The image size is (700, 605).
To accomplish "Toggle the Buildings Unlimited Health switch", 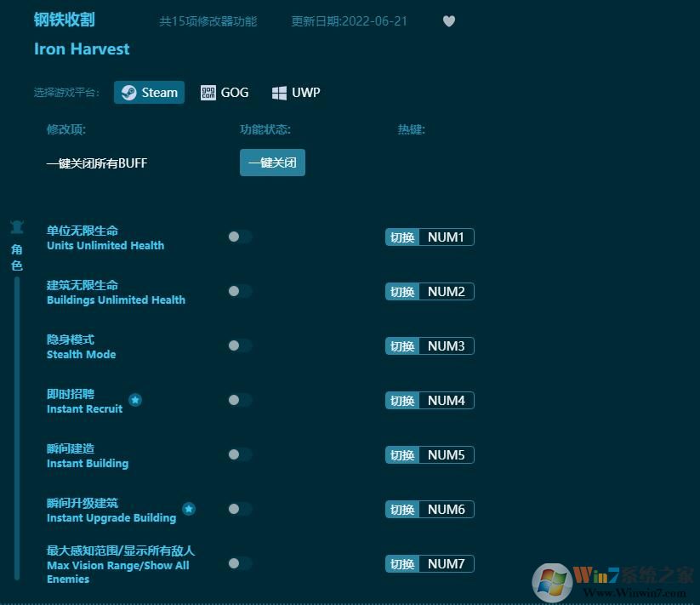I will 236,292.
